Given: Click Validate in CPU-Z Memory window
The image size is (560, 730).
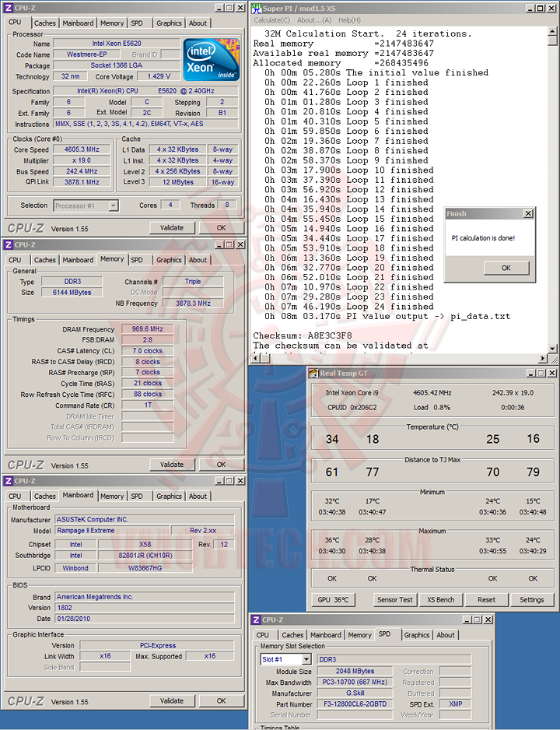Looking at the screenshot, I should [x=172, y=464].
